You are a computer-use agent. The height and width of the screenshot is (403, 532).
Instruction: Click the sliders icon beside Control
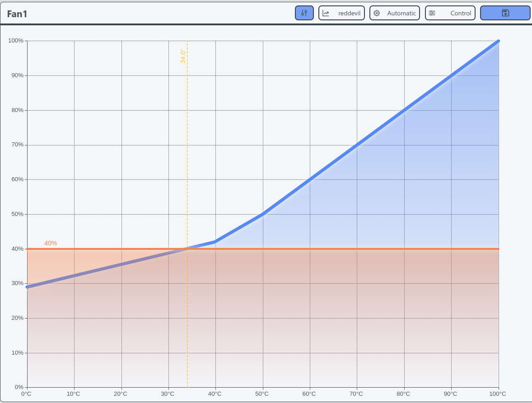(x=432, y=13)
